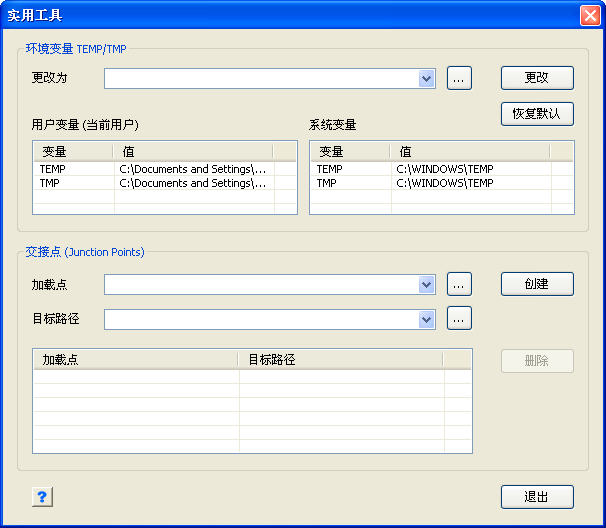Click the blue help question mark icon
The height and width of the screenshot is (528, 606).
(x=42, y=497)
